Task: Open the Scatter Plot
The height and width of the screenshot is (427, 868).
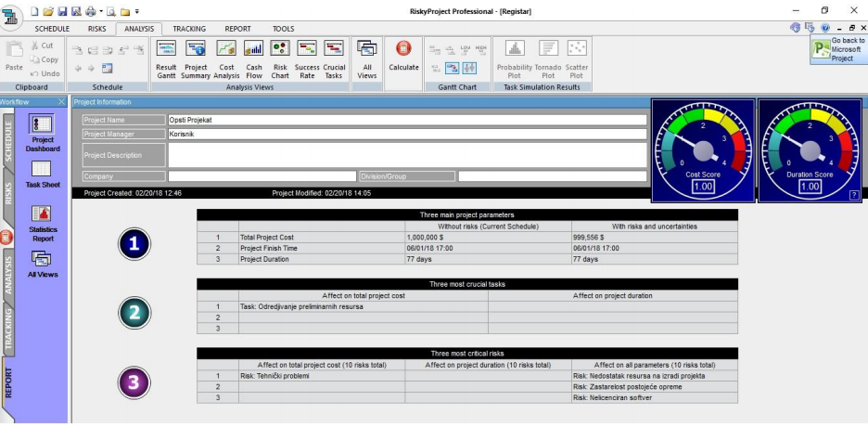Action: click(x=577, y=59)
